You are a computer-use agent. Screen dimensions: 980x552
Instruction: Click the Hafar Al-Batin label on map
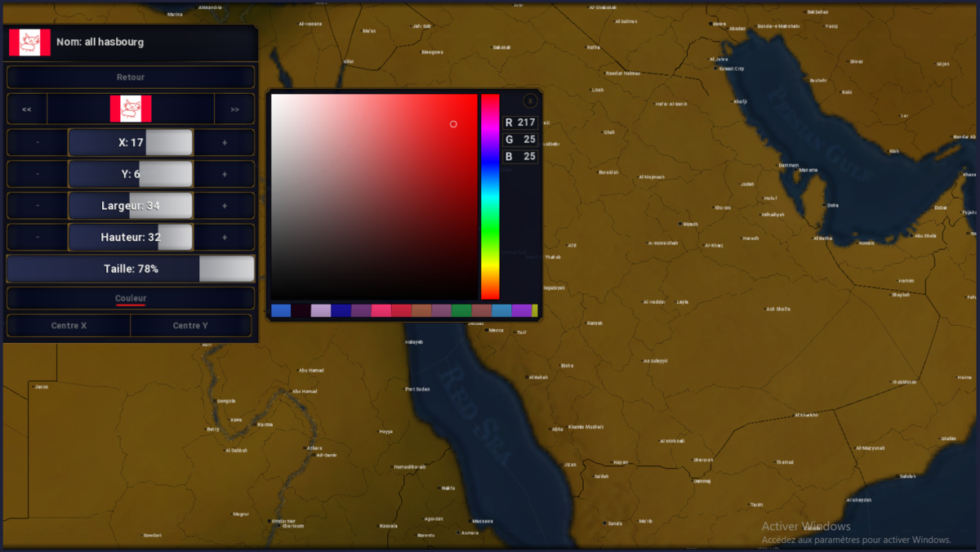(x=671, y=104)
